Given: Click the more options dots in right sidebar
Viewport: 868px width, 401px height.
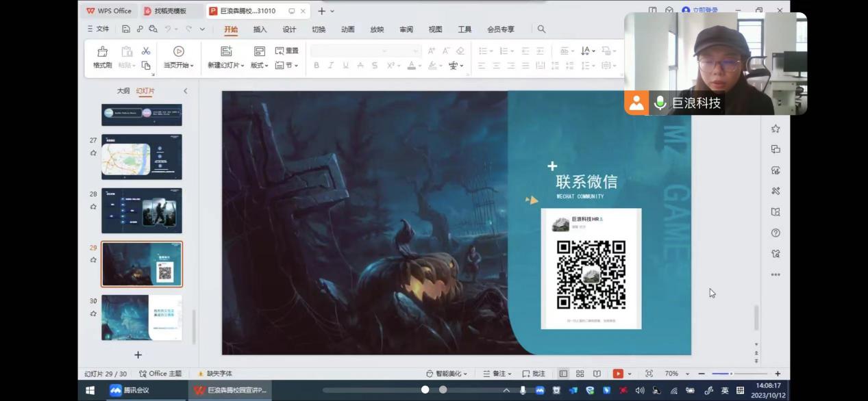Looking at the screenshot, I should pyautogui.click(x=776, y=274).
